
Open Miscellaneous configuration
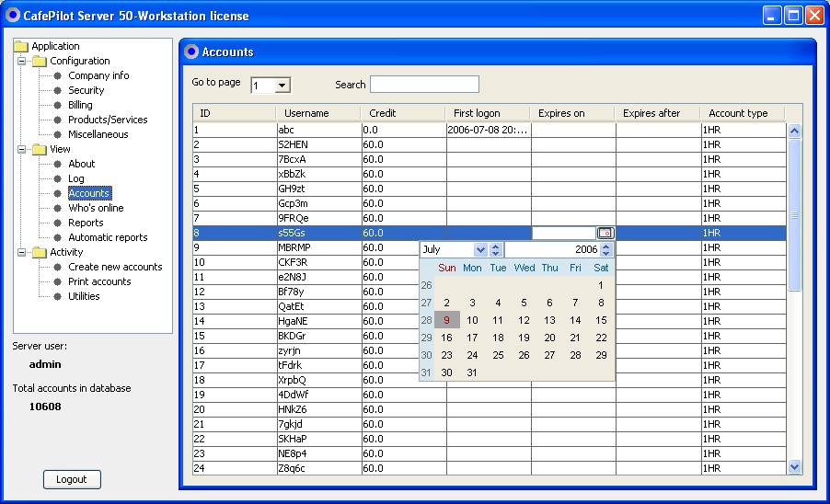tap(98, 134)
